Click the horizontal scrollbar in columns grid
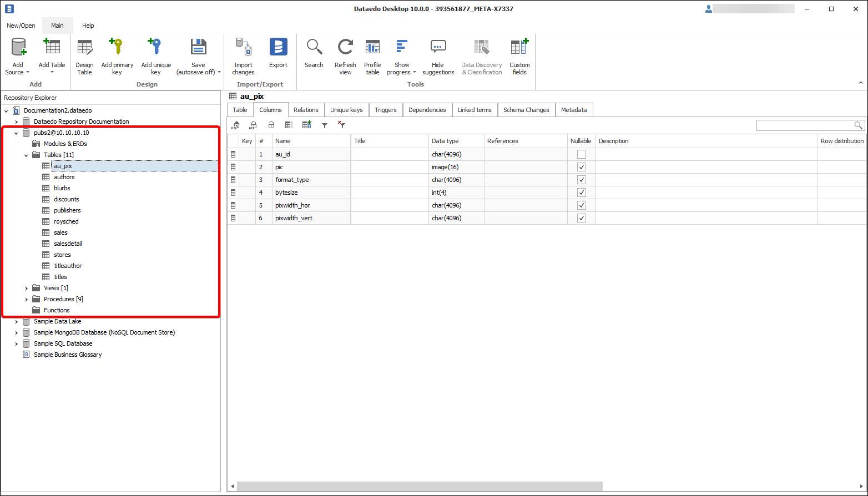Image resolution: width=868 pixels, height=496 pixels. pos(420,487)
